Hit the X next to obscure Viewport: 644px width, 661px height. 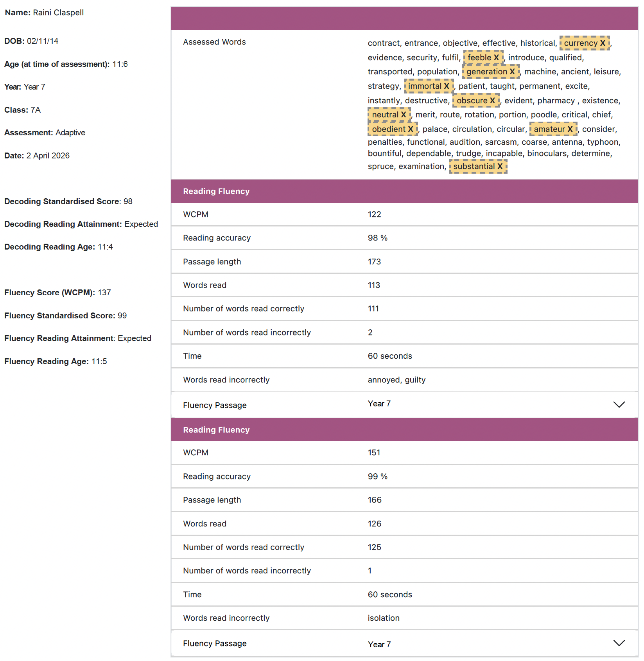pyautogui.click(x=493, y=101)
